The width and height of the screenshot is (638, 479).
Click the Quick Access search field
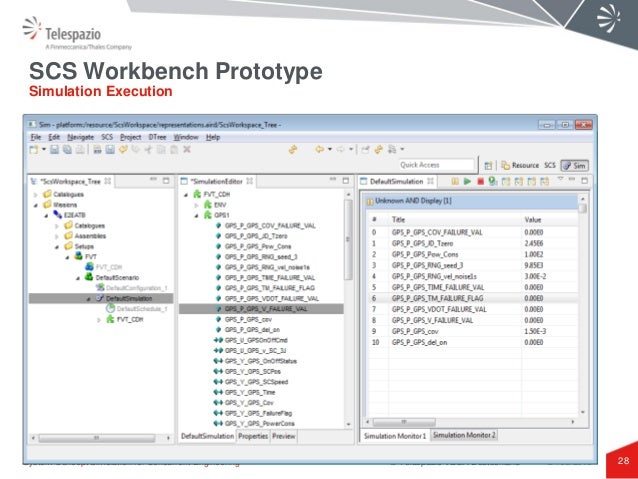point(437,165)
